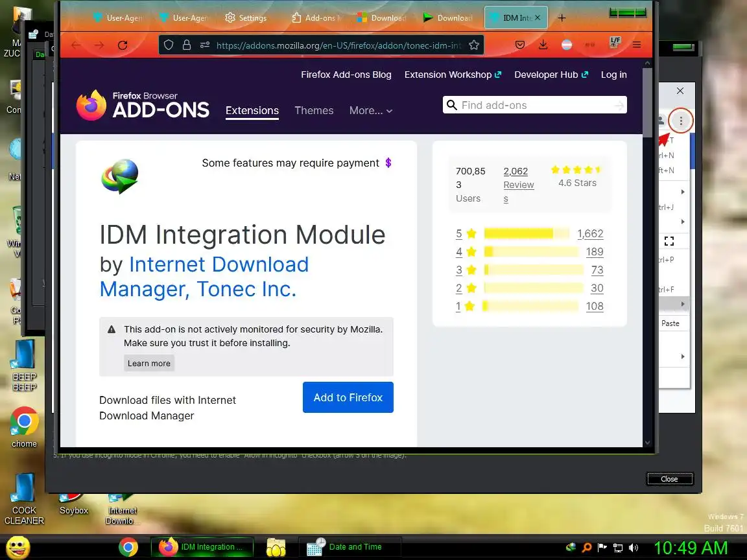The width and height of the screenshot is (747, 560).
Task: Switch to the first User-Agent tab
Action: pyautogui.click(x=117, y=18)
